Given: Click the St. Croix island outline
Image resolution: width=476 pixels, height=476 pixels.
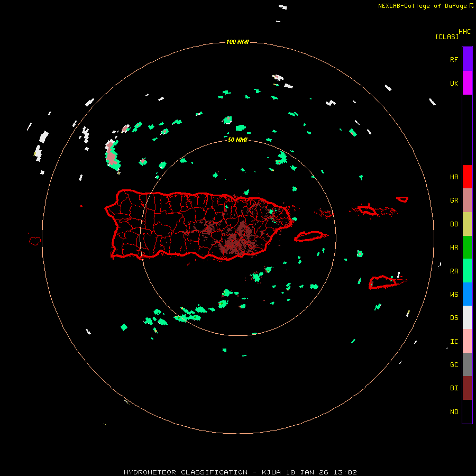Looking at the screenshot, I should coord(383,282).
